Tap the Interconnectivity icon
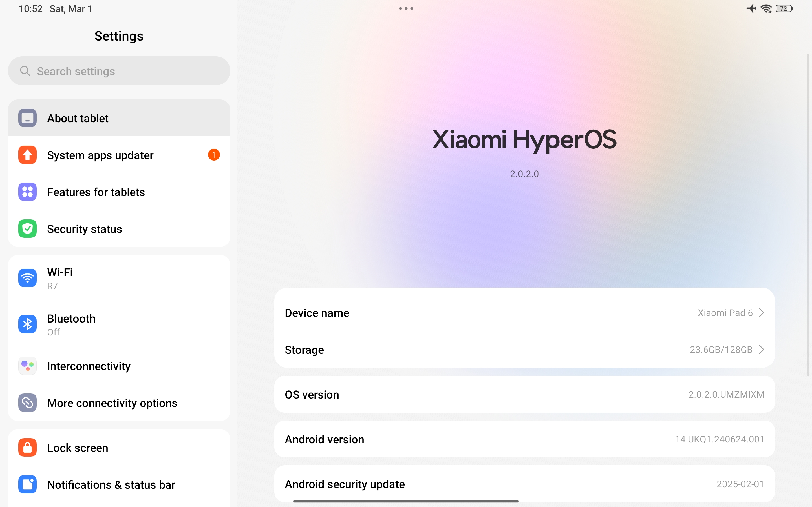 (x=28, y=366)
